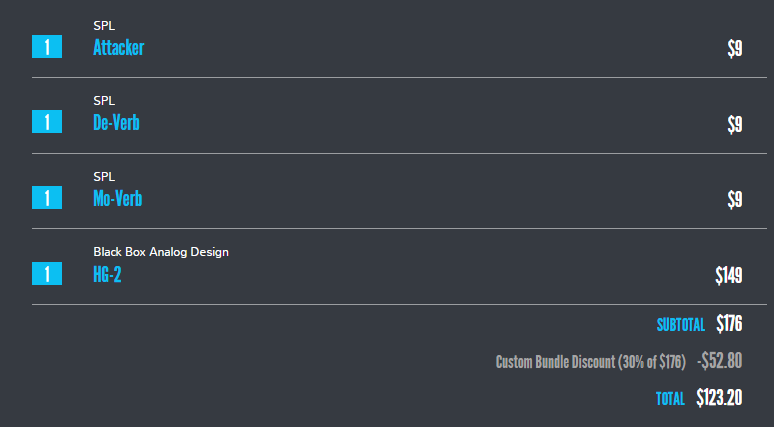Click the quantity box for HG-2
774x427 pixels.
(47, 273)
